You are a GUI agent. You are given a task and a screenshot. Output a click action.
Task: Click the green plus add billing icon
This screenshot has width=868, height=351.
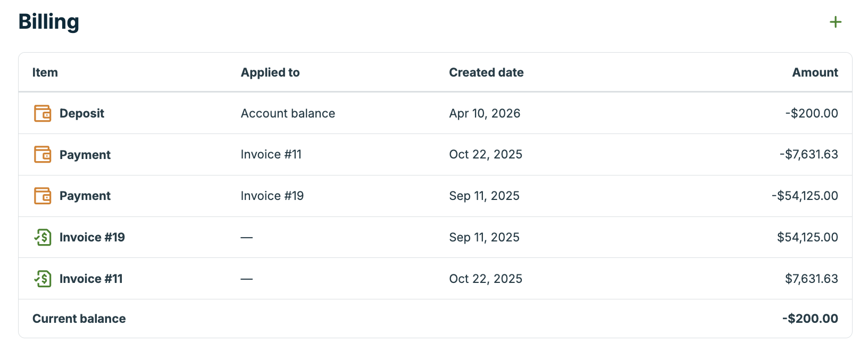tap(836, 22)
